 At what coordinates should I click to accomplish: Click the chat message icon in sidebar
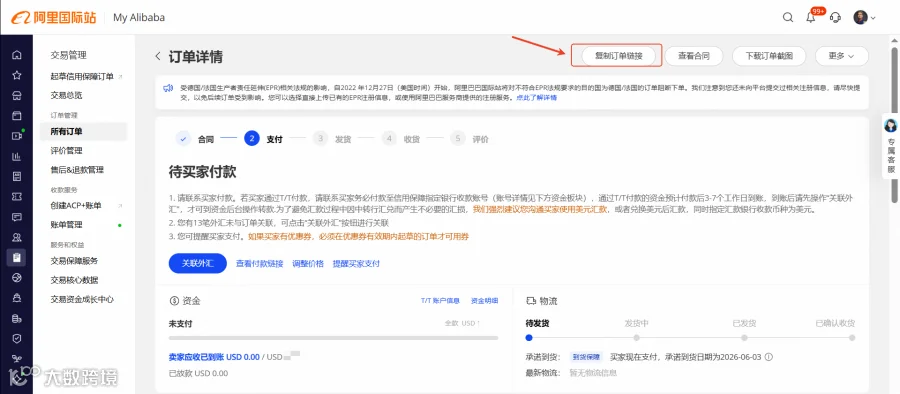17,217
